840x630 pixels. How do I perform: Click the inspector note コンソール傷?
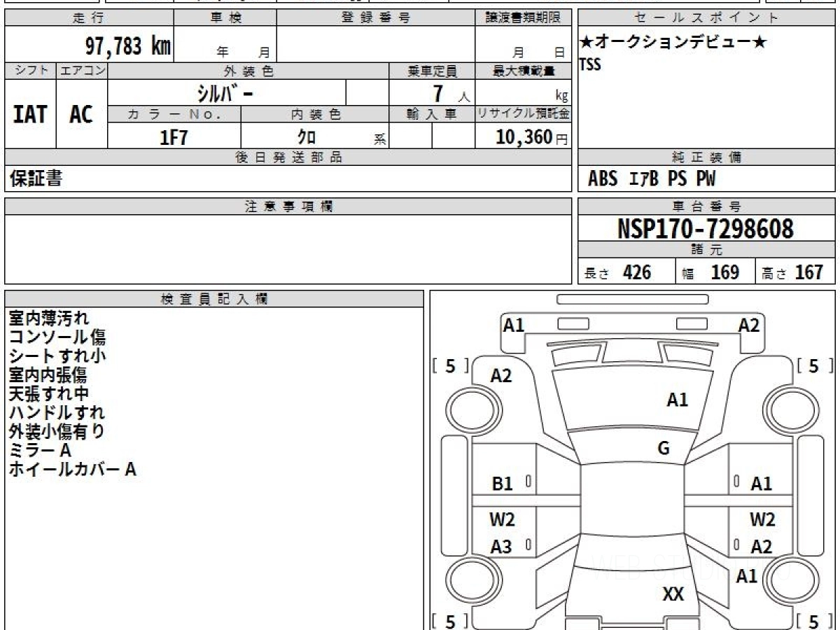click(x=57, y=337)
